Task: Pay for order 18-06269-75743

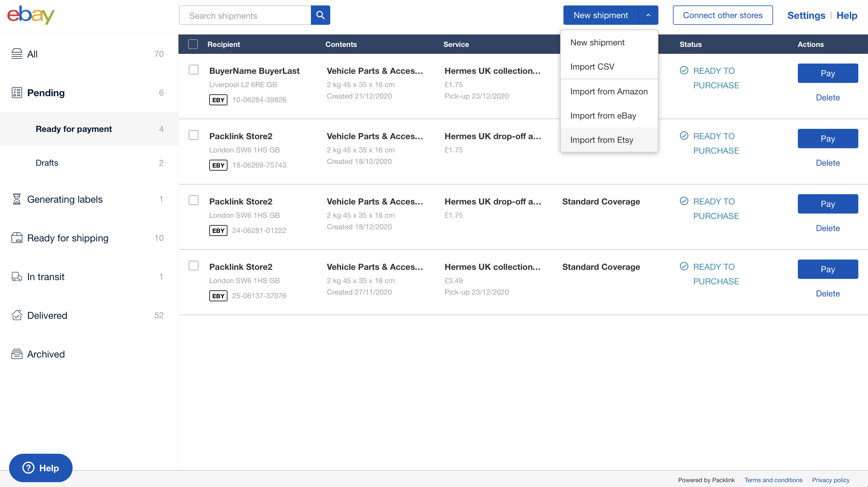Action: point(828,139)
